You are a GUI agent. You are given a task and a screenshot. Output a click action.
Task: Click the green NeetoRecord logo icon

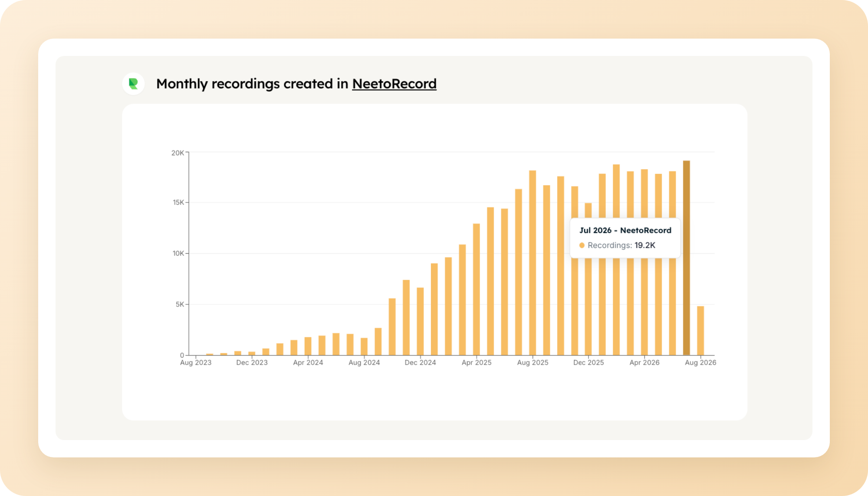134,84
